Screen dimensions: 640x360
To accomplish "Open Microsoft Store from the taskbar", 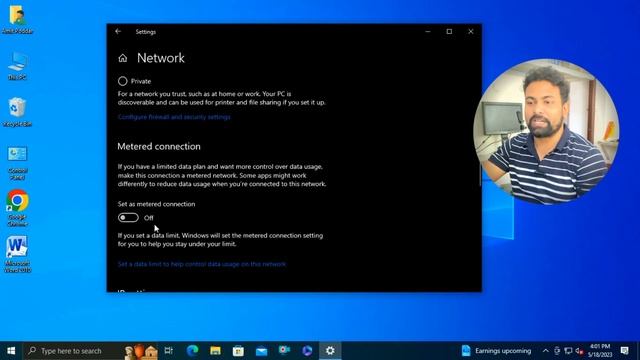I will [x=238, y=351].
